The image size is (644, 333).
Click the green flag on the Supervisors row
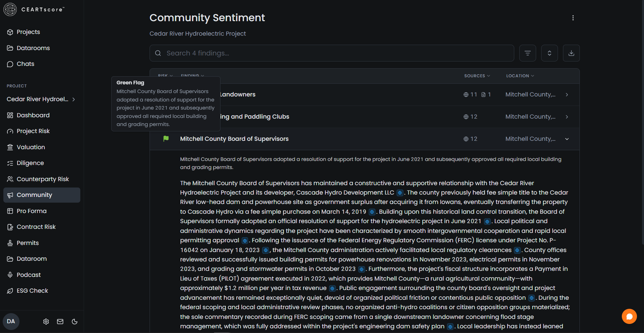coord(166,139)
